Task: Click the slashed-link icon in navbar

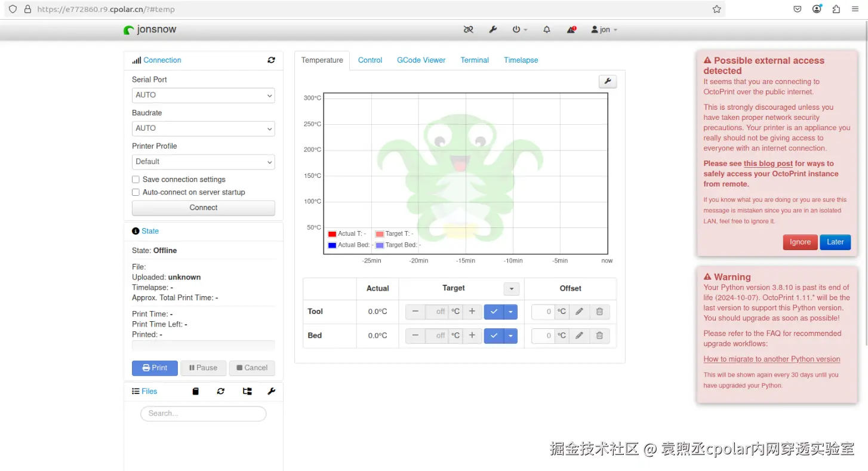Action: point(469,29)
